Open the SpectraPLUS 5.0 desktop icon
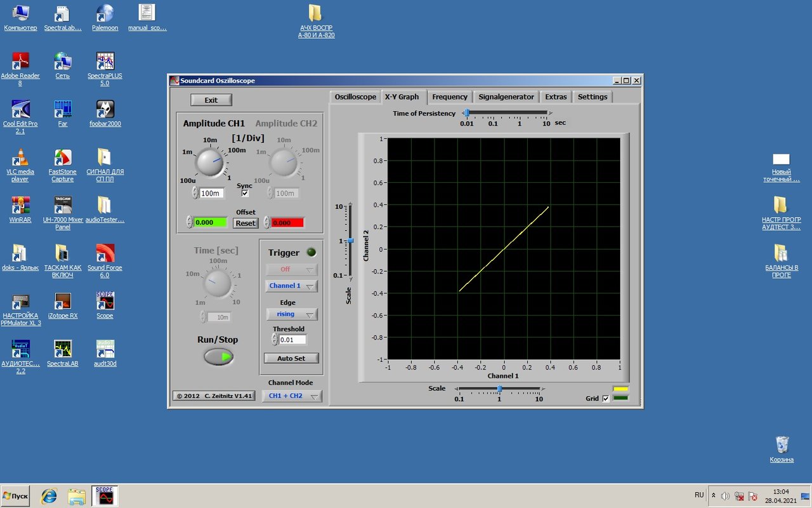The width and height of the screenshot is (812, 508). (105, 62)
